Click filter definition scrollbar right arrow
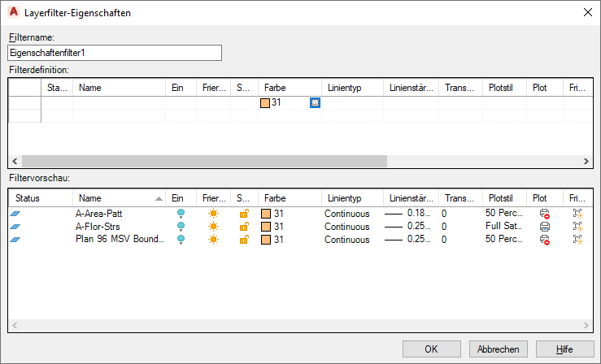Image resolution: width=601 pixels, height=364 pixels. [586, 161]
